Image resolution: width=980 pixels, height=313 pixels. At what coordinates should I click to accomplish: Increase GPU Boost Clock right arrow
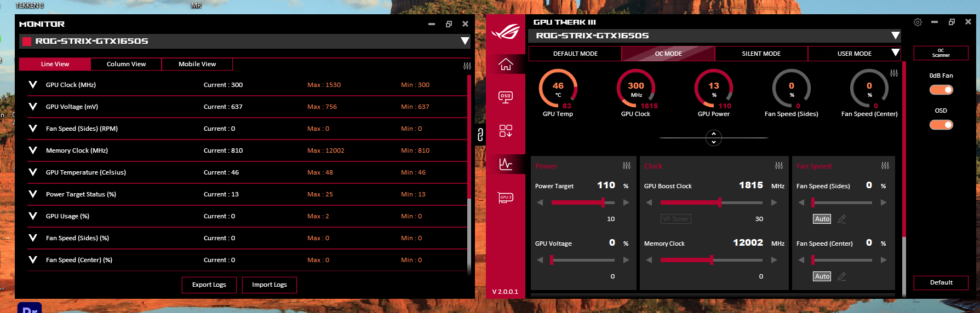[x=774, y=202]
